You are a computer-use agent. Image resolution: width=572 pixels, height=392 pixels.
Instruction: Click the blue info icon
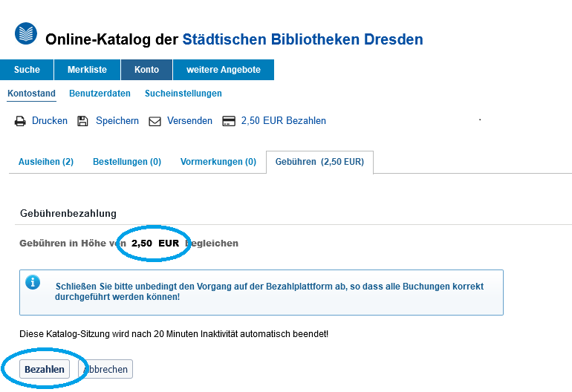[x=33, y=282]
